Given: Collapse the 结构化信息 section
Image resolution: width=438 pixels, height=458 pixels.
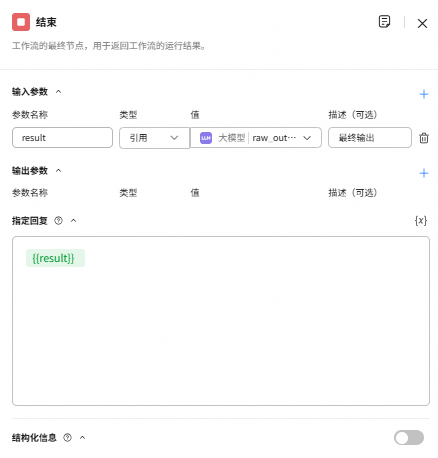Looking at the screenshot, I should pos(82,437).
